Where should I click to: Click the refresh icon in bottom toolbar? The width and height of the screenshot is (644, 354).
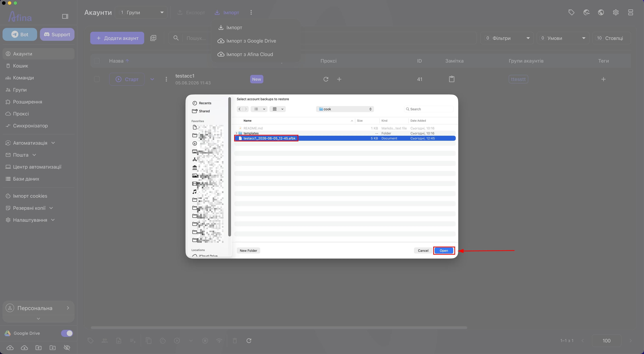[x=249, y=340]
